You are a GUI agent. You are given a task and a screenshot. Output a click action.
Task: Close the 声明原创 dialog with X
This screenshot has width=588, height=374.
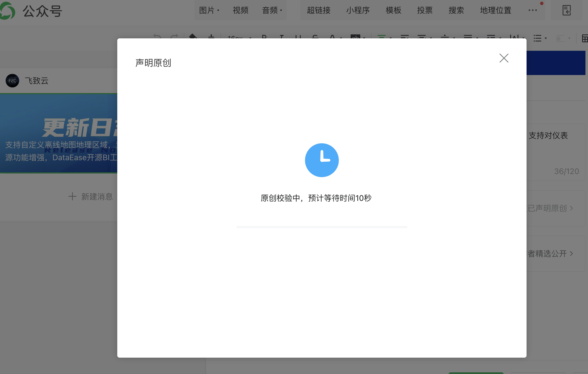[504, 58]
